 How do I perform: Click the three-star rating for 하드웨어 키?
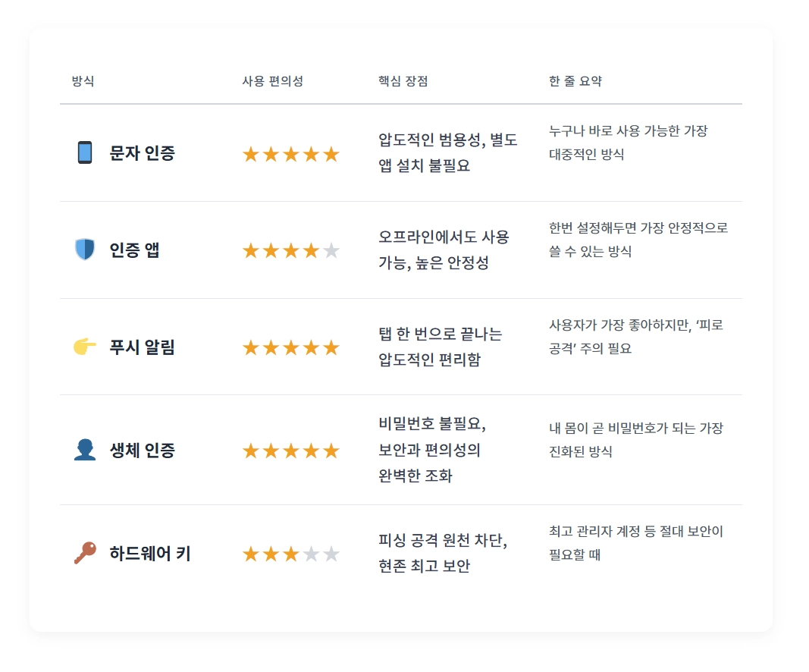[x=291, y=554]
